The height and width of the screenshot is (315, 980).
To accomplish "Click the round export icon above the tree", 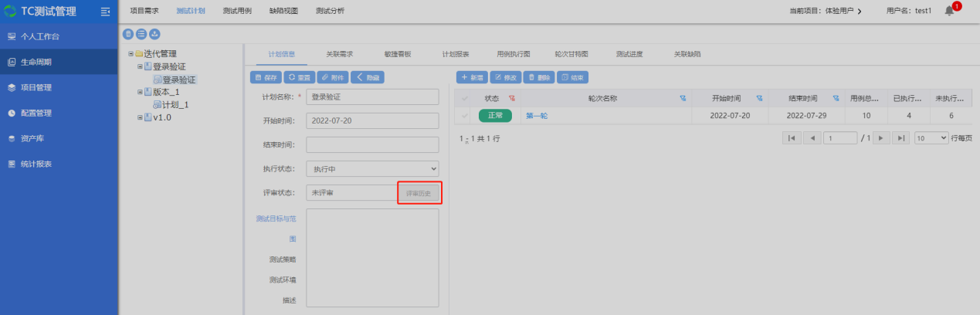I will (154, 33).
